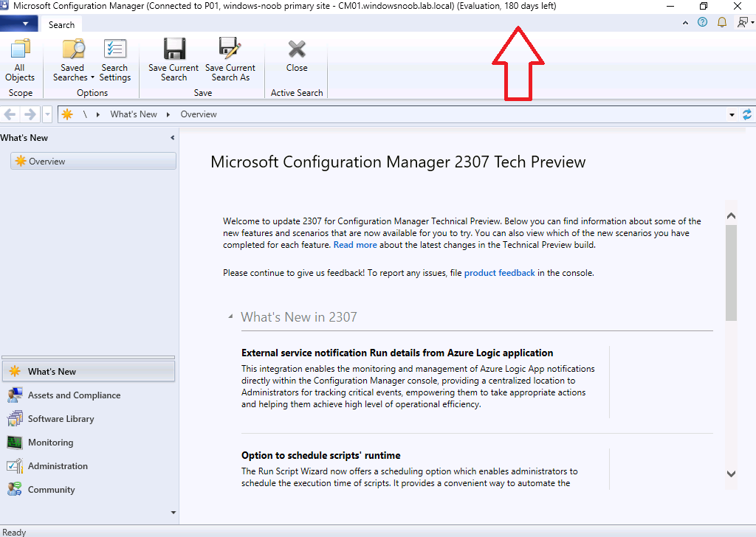Choose Save Current Search As
The image size is (756, 537).
(230, 60)
